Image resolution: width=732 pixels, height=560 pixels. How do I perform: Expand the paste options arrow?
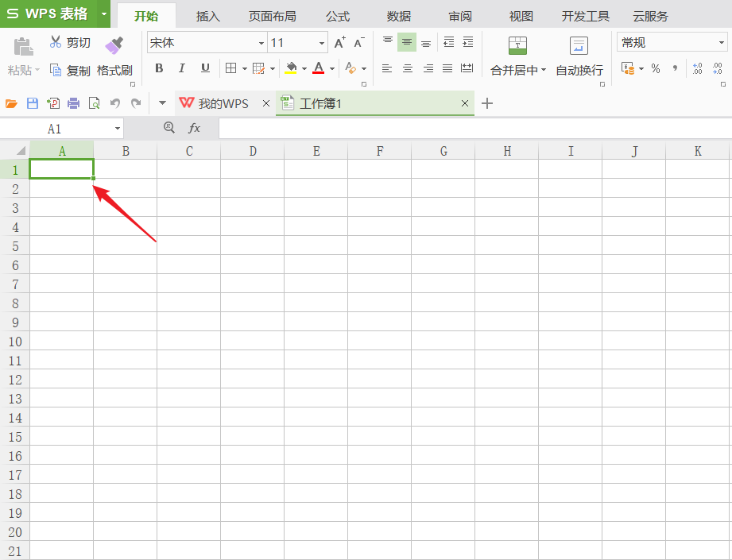click(37, 70)
